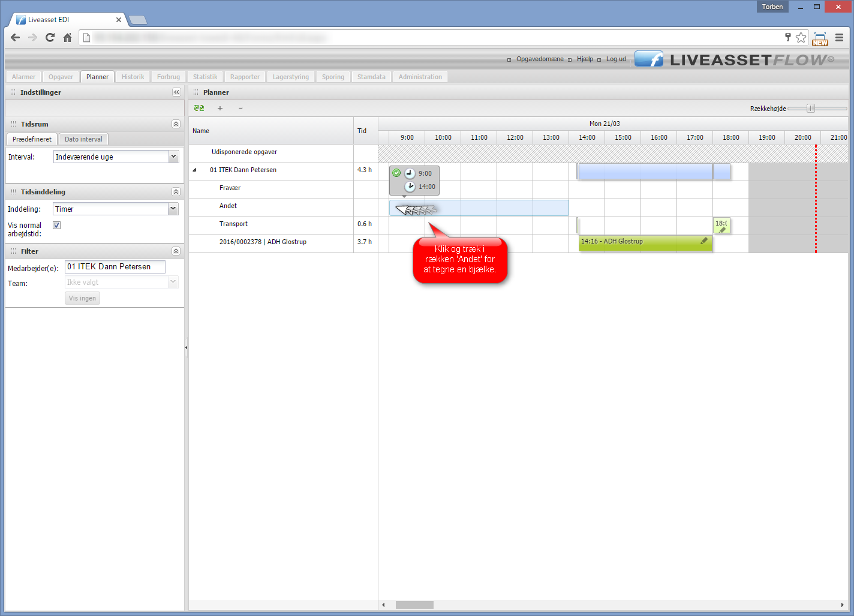Select the Dato interval tab
This screenshot has height=616, width=854.
point(83,139)
